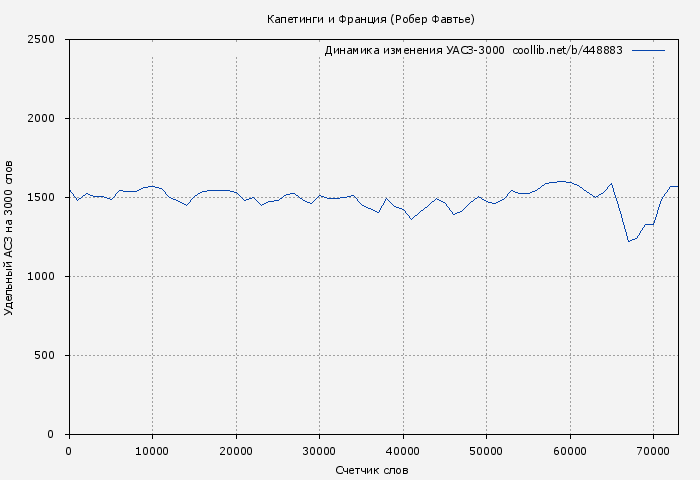Click the 50000 tick on the horizontal axis

(x=486, y=451)
